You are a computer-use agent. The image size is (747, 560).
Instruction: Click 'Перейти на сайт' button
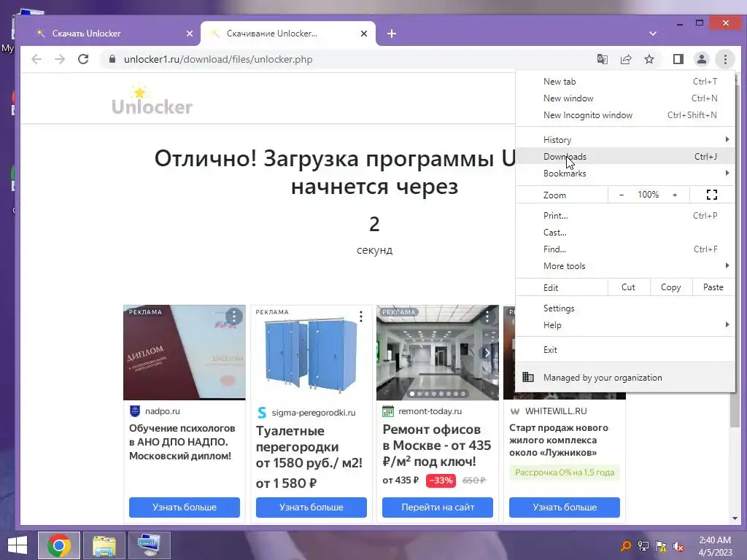point(438,507)
